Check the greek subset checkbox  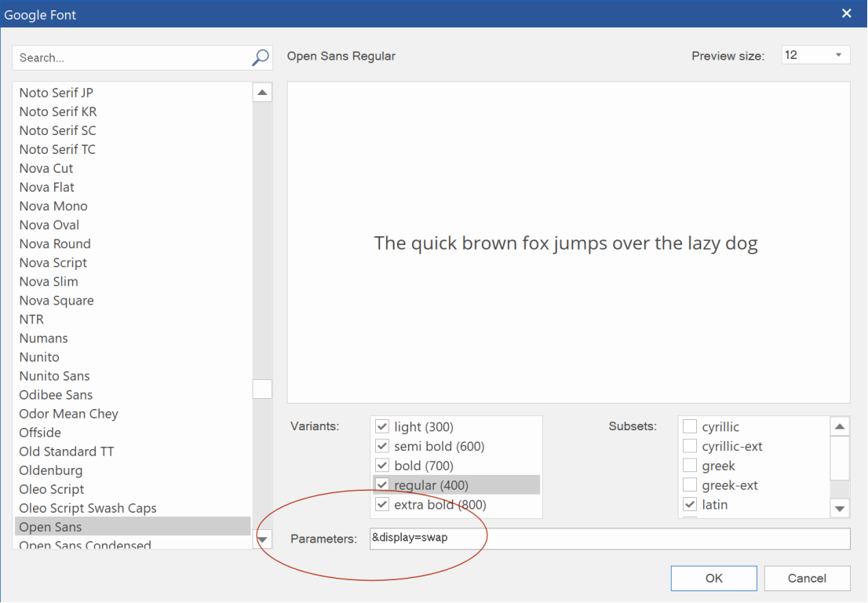(690, 465)
